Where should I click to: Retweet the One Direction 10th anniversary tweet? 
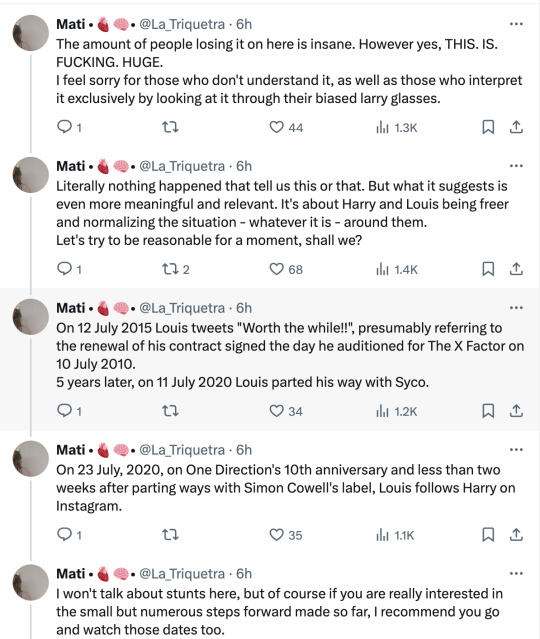tap(170, 534)
